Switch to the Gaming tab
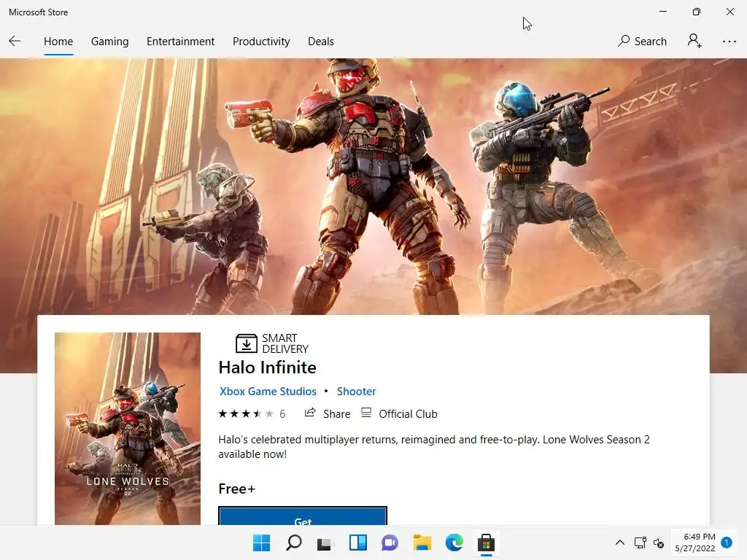 tap(109, 42)
